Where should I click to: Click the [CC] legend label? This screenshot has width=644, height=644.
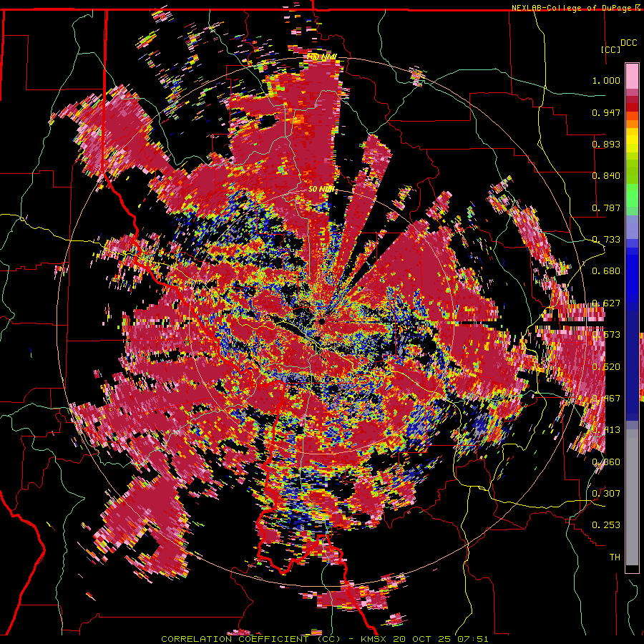[610, 49]
